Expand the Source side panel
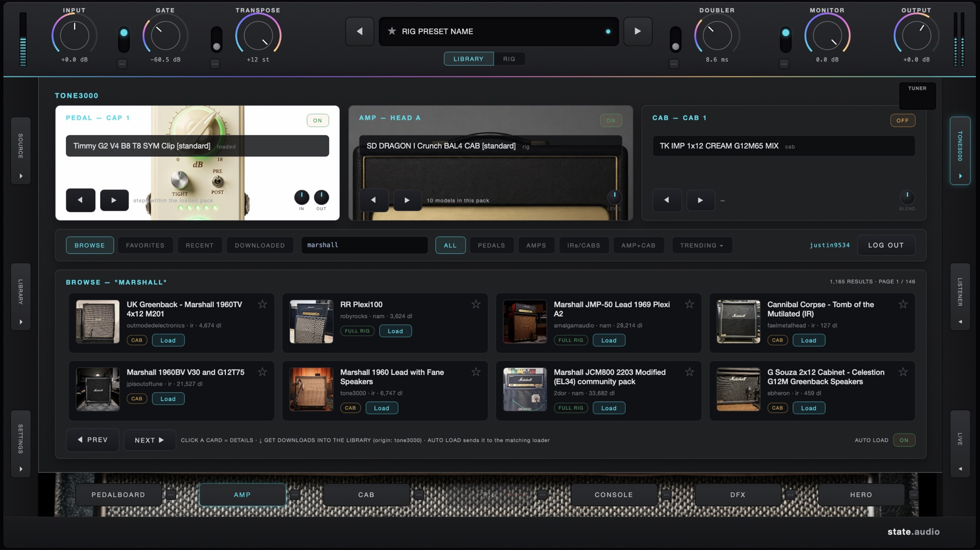The width and height of the screenshot is (980, 550). coord(21,151)
